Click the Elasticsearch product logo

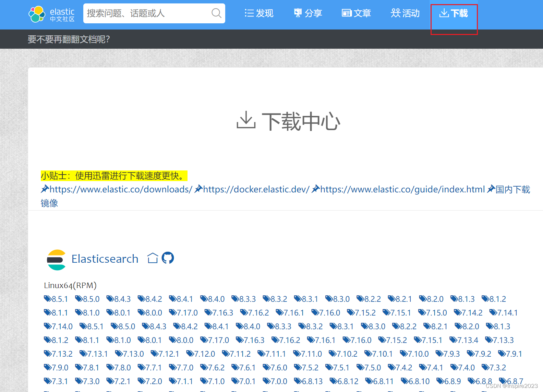pos(56,260)
